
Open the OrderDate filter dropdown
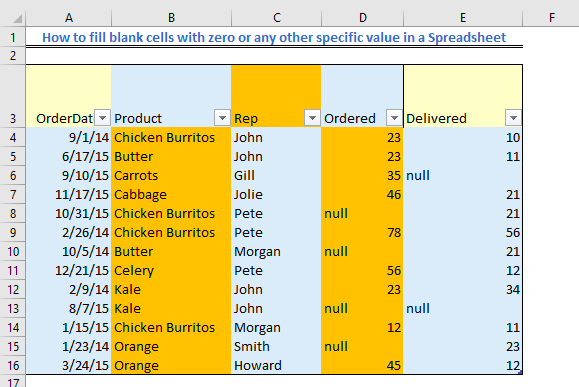point(102,118)
